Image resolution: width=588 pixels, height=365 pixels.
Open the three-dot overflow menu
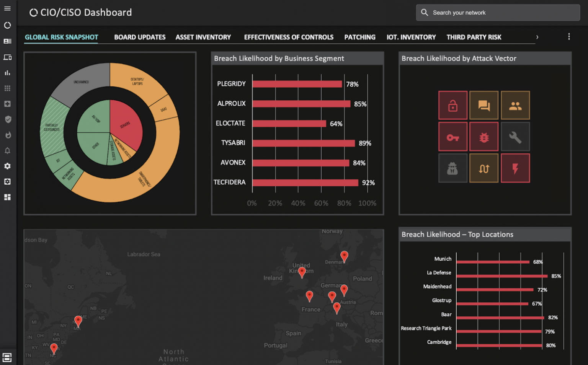569,36
